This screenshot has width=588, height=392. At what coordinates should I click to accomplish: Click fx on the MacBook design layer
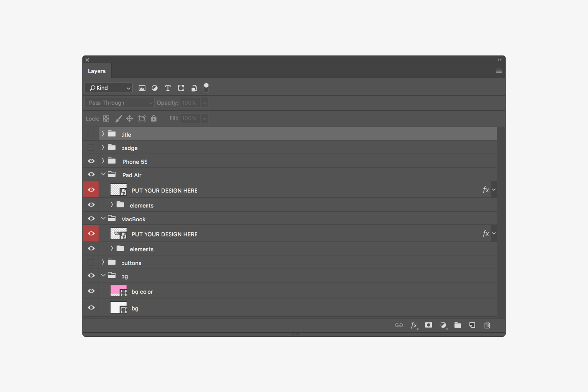click(x=485, y=234)
